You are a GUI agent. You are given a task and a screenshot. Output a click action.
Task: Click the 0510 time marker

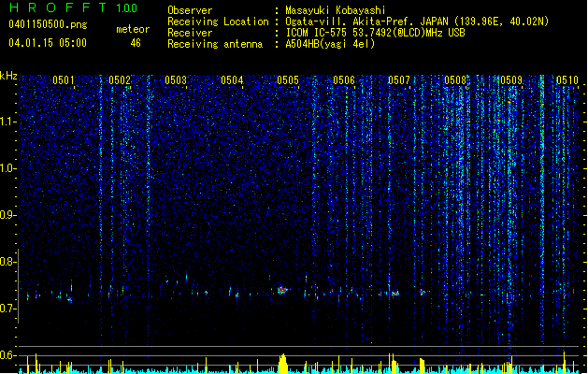[x=567, y=80]
